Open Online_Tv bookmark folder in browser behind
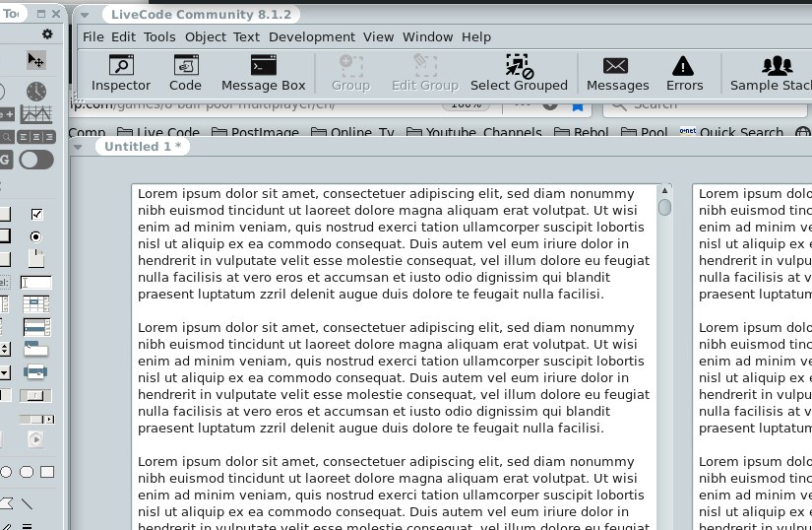This screenshot has width=812, height=530. tap(352, 132)
